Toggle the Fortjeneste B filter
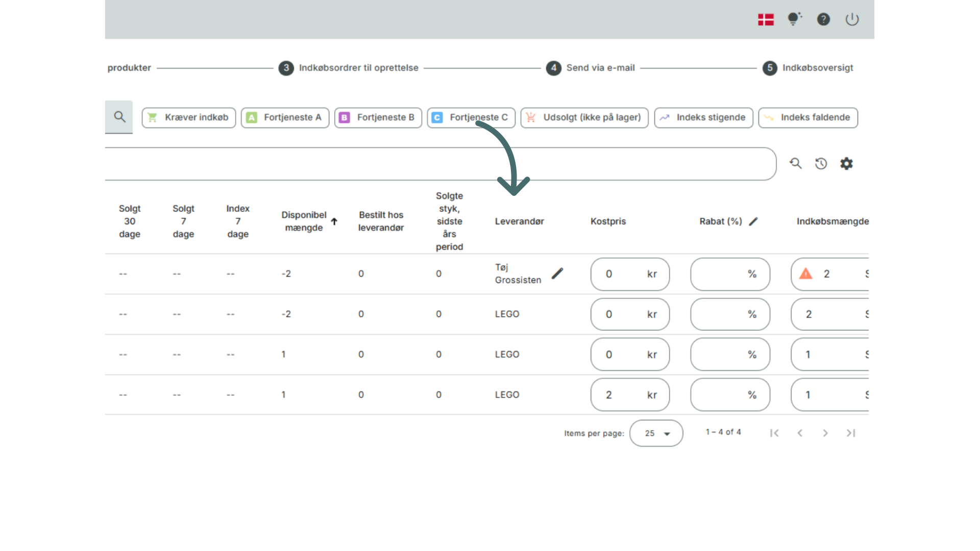 pos(378,117)
